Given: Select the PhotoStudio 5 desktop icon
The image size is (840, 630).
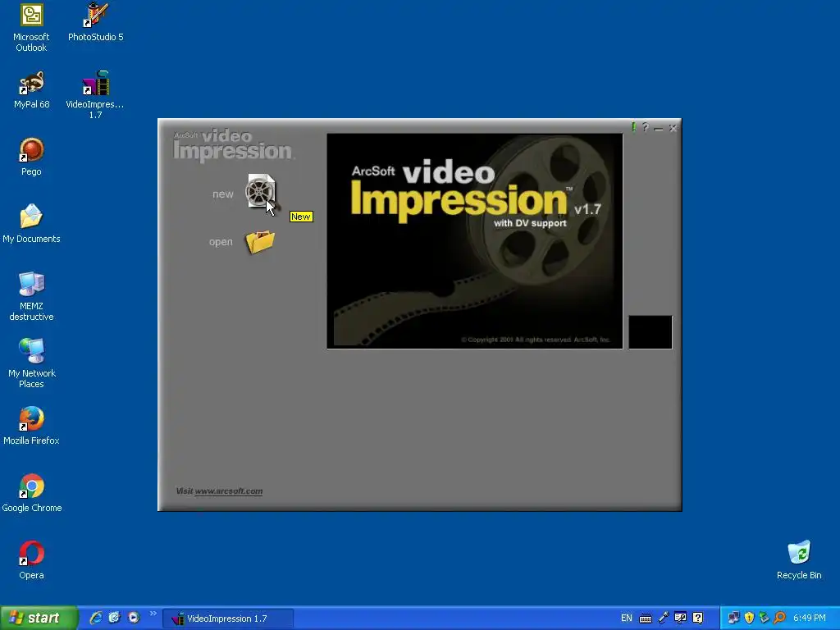Looking at the screenshot, I should 95,22.
